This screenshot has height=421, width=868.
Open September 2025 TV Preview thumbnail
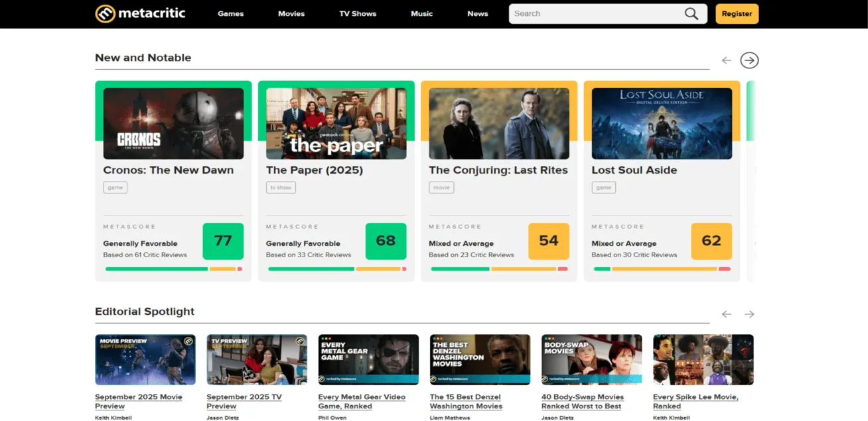tap(257, 360)
